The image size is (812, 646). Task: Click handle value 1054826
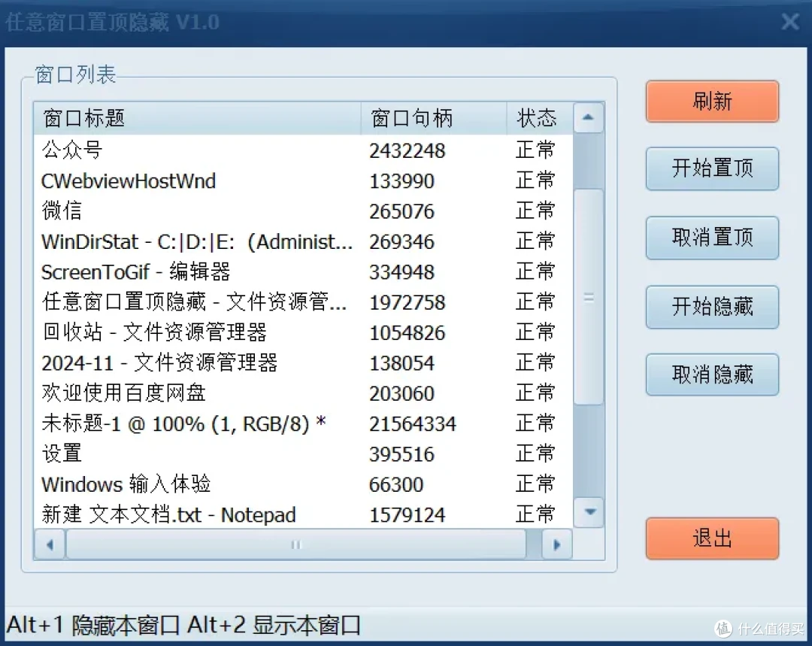click(407, 332)
